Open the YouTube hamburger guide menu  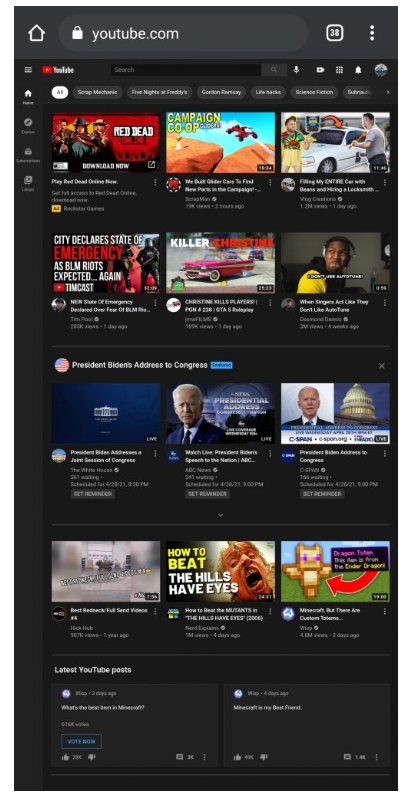pyautogui.click(x=28, y=70)
